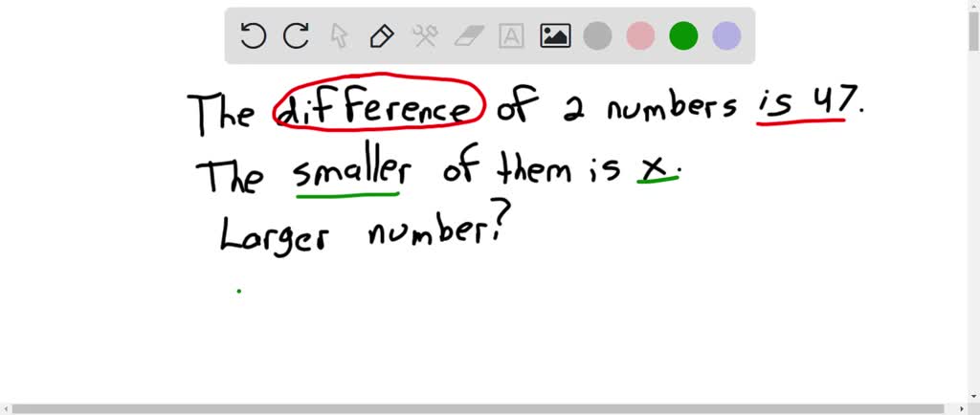Screen dimensions: 980x415
Task: Activate the eraser tool
Action: (469, 36)
